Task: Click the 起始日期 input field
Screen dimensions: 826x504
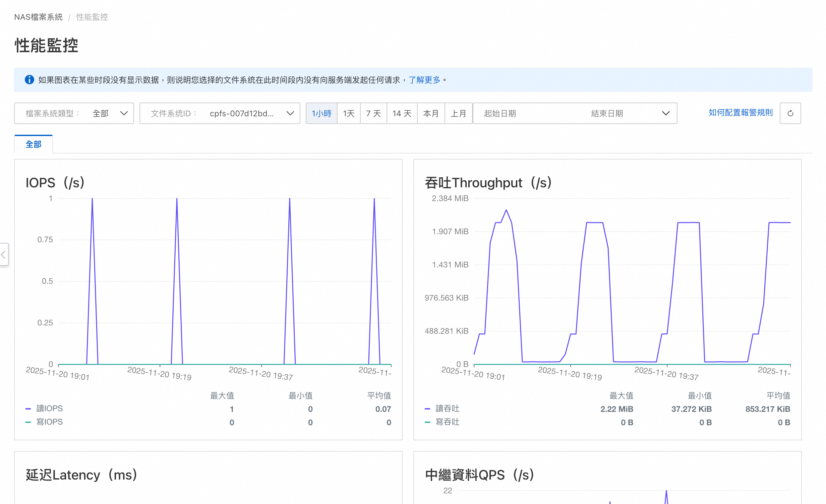Action: pos(500,113)
